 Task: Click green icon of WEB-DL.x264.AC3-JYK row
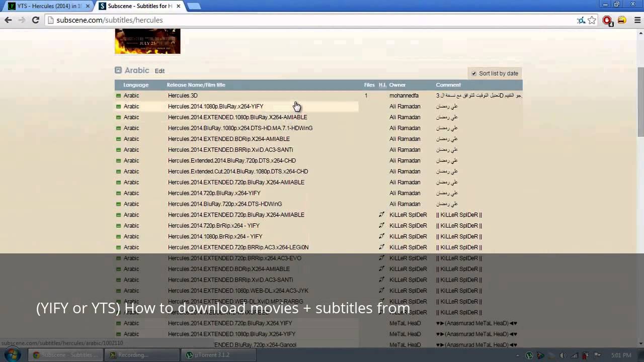click(119, 291)
